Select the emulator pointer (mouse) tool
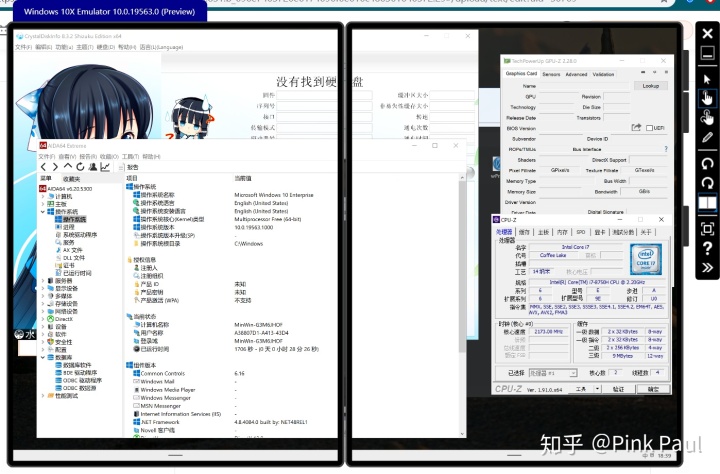This screenshot has width=720, height=474. tap(707, 79)
